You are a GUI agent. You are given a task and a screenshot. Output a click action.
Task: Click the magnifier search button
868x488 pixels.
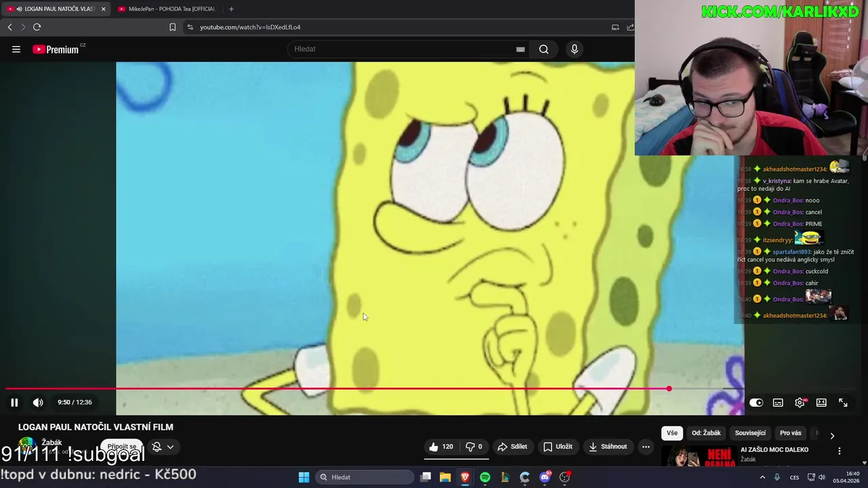(x=544, y=49)
